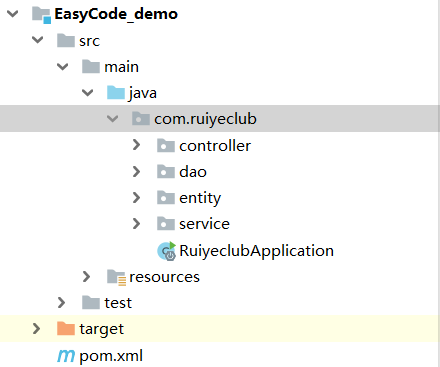Click the Spring Boot RuiyeclubApplication class icon
Viewport: 440px width, 367px height.
pos(166,251)
